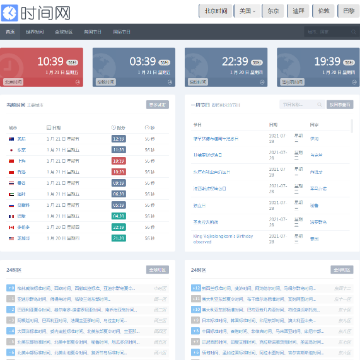This screenshot has width=360, height=360.
Task: Click the Thai flag icon
Action: [11, 183]
